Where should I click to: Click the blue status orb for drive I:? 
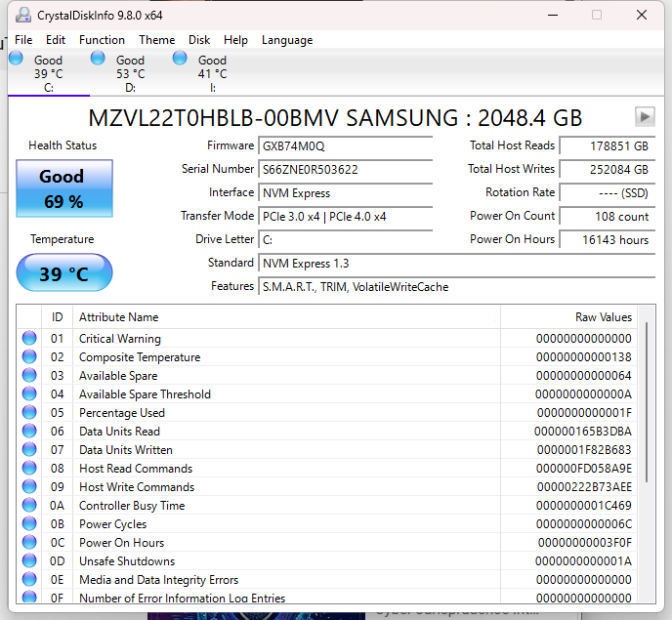pyautogui.click(x=180, y=58)
